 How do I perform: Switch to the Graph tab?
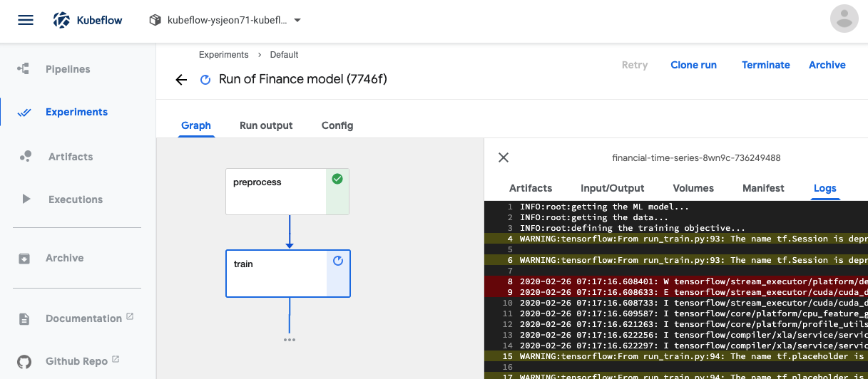click(x=196, y=125)
